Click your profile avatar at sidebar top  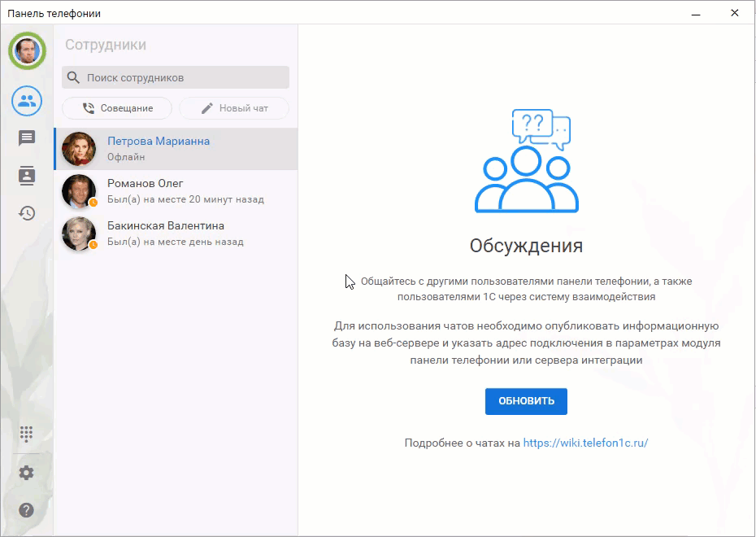[27, 50]
